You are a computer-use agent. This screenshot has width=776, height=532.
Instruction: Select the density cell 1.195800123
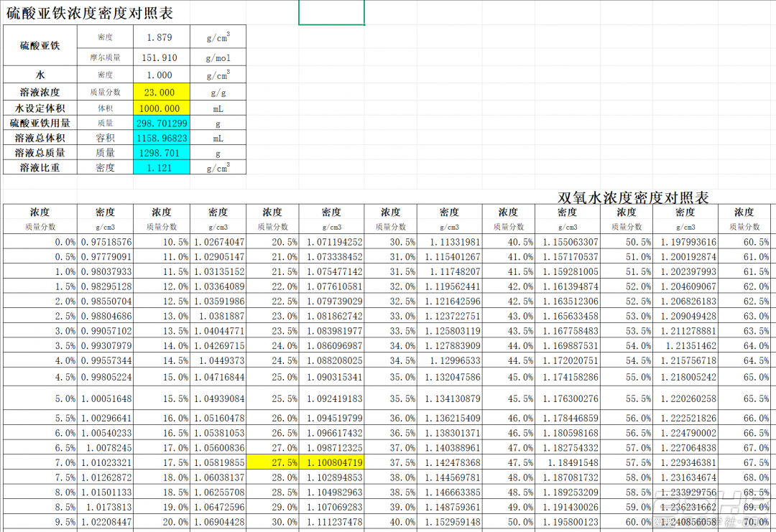[568, 522]
